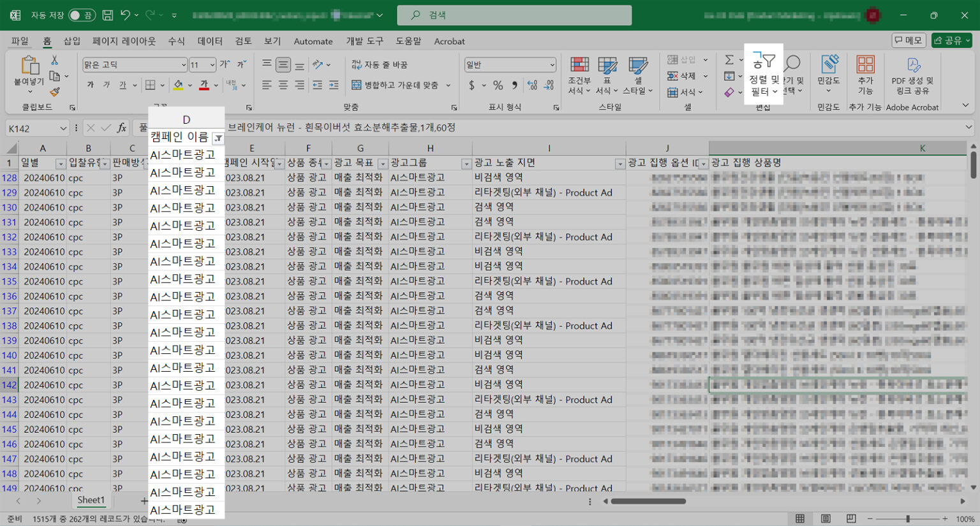Click the 삭제 (Delete) cells button
Viewport: 980px width, 526px height.
tap(682, 76)
